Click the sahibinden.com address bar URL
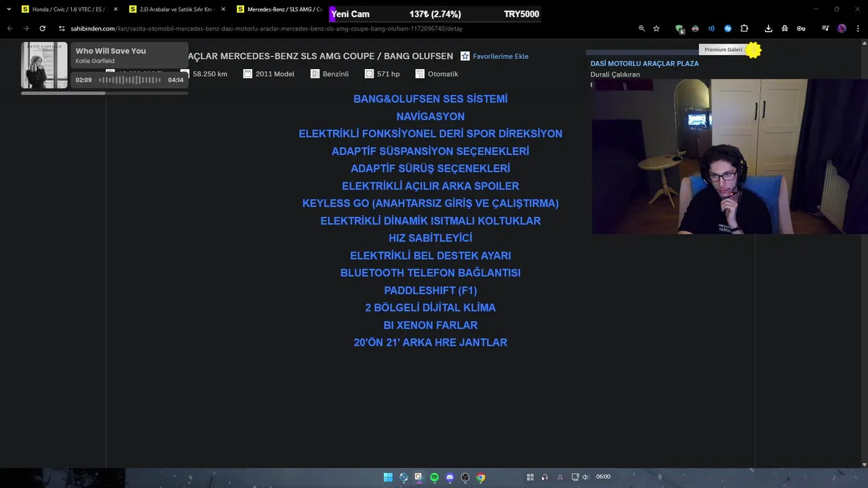Screen dimensions: 868x488 (267, 28)
